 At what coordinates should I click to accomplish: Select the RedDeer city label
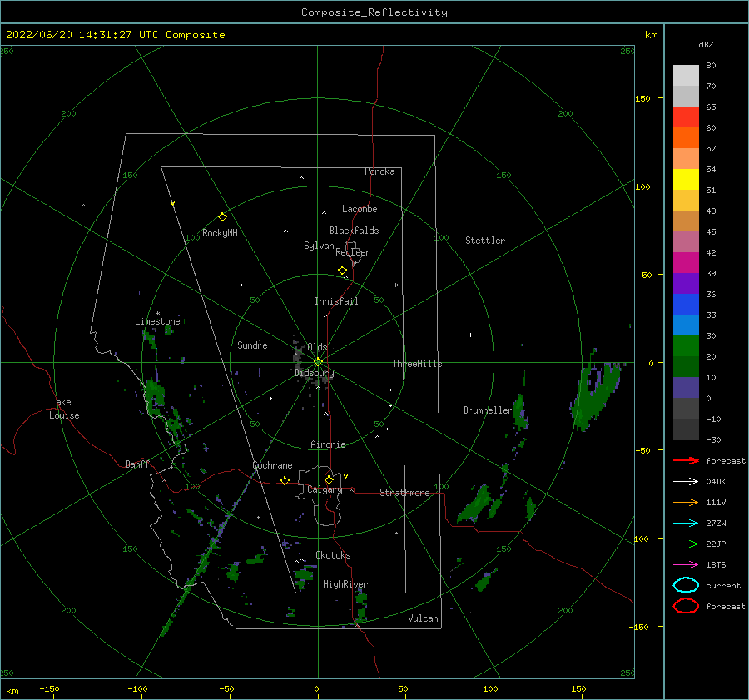point(353,252)
